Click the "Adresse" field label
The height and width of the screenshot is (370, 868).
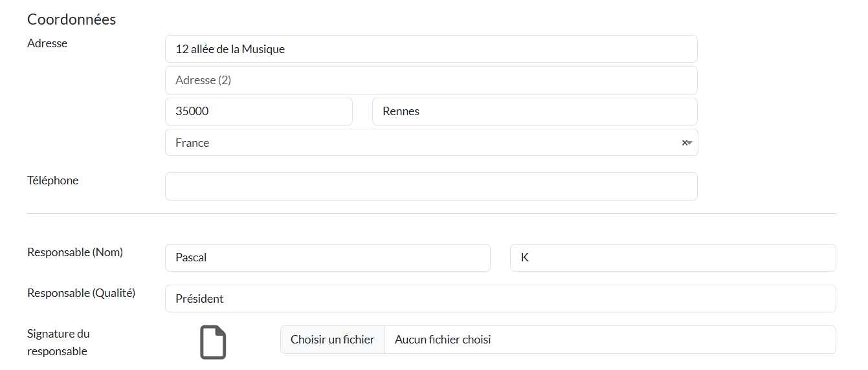tap(47, 43)
